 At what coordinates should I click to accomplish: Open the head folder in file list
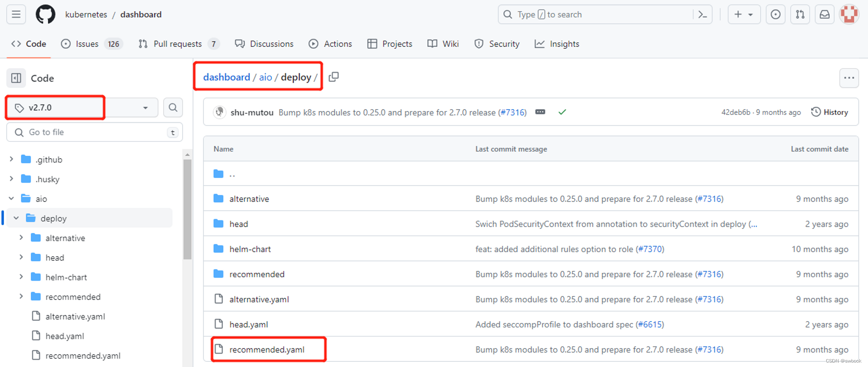pyautogui.click(x=239, y=224)
